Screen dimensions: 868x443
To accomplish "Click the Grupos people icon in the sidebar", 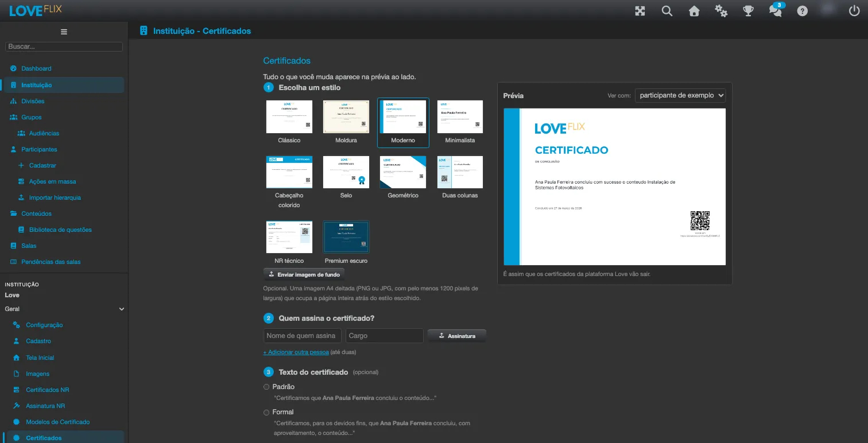I will click(x=14, y=117).
